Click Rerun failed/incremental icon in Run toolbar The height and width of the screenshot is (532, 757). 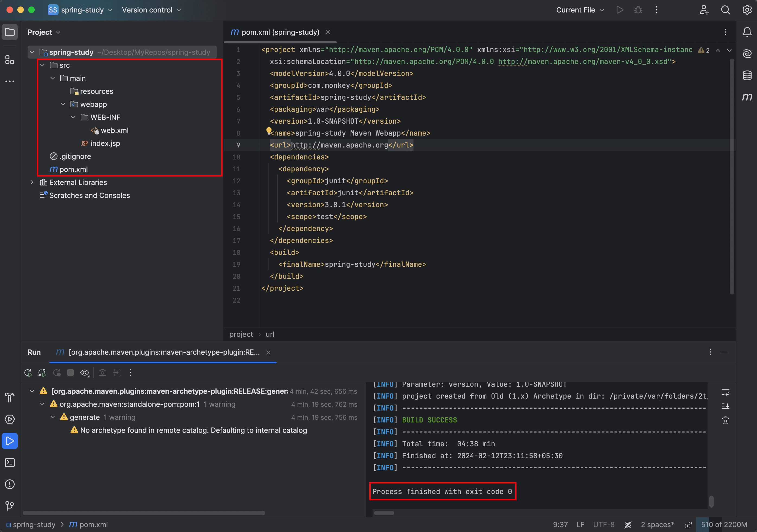(x=42, y=373)
